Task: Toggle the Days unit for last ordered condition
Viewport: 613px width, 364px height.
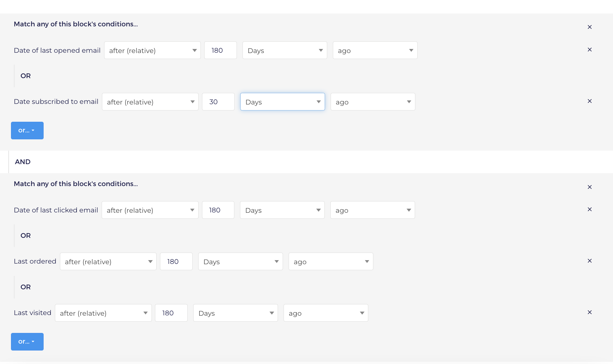Action: (x=240, y=261)
